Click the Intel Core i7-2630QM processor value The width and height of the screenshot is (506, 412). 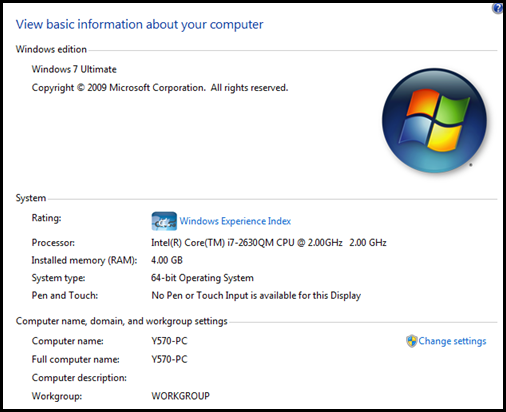point(269,242)
